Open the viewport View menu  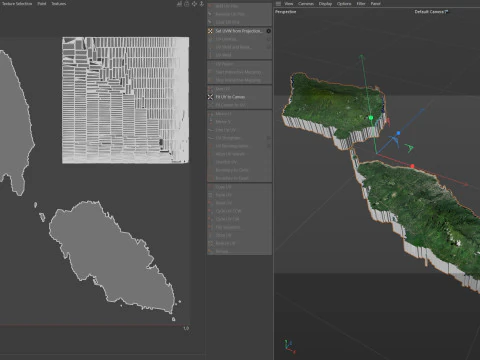tap(289, 4)
